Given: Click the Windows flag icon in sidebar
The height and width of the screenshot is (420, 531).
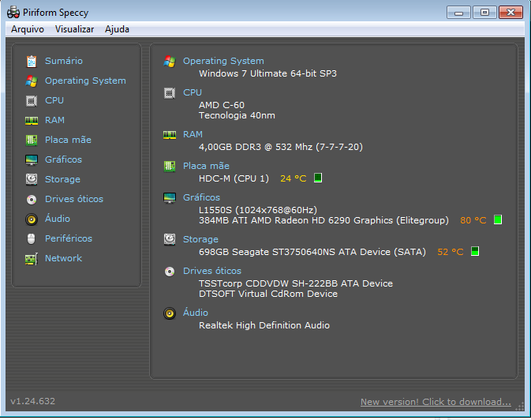Looking at the screenshot, I should click(x=32, y=81).
